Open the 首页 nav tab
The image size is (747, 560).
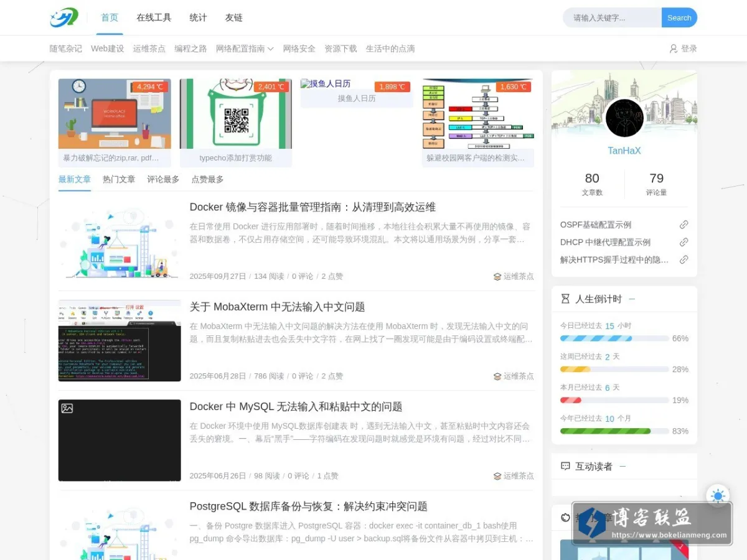click(110, 17)
